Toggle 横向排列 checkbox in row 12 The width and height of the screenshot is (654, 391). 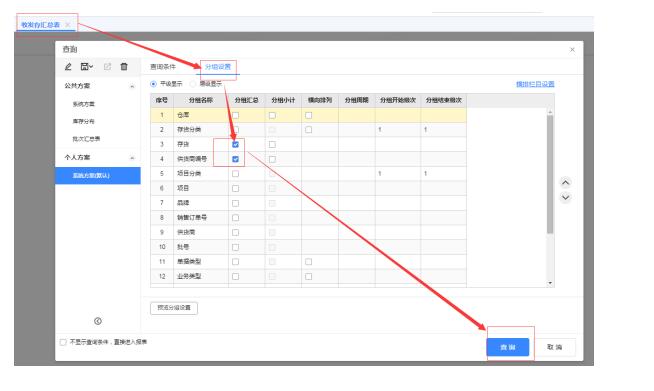pos(309,277)
